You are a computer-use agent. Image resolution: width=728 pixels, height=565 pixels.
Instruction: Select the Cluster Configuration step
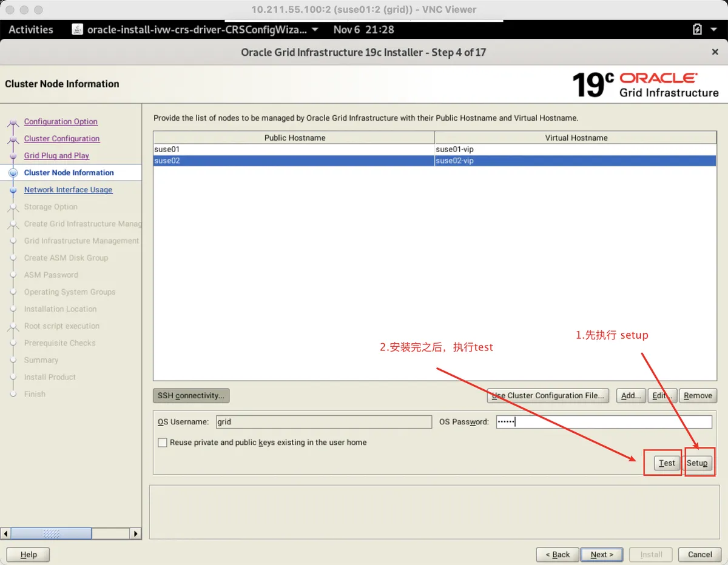coord(63,138)
